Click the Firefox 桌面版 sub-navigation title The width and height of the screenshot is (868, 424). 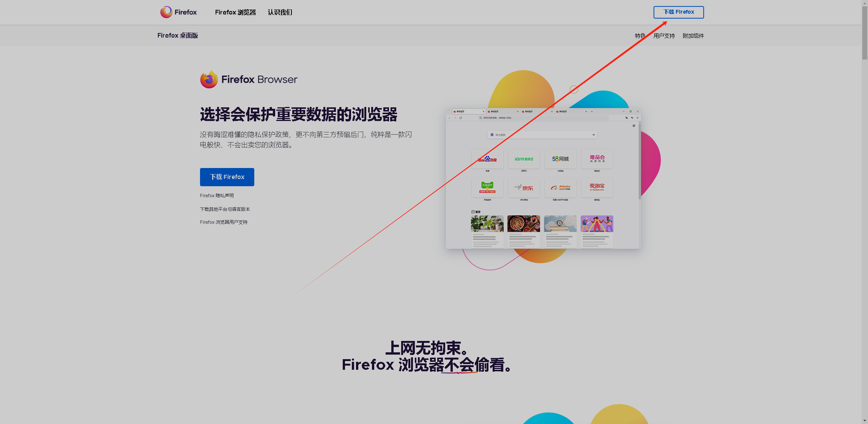pos(178,35)
